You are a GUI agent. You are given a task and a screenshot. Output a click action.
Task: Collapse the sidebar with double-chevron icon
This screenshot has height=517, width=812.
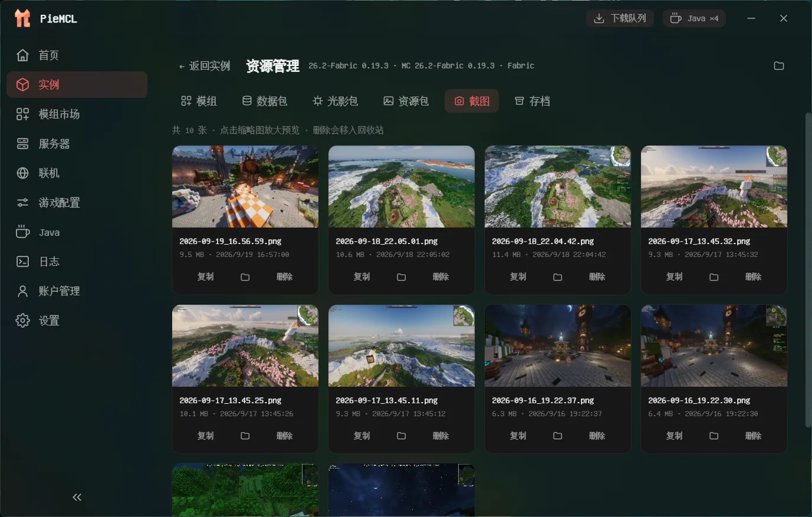[77, 497]
